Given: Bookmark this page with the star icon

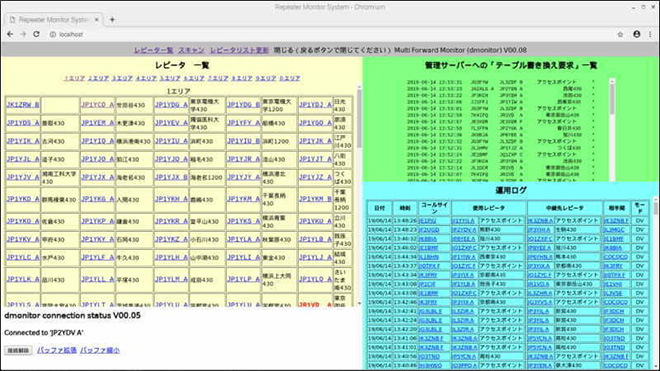Looking at the screenshot, I should point(620,35).
